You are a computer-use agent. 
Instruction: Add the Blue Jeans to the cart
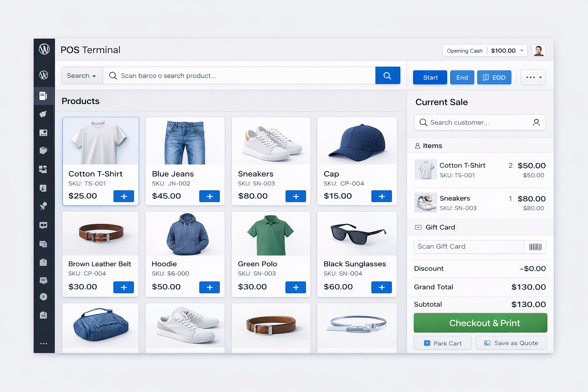point(209,196)
